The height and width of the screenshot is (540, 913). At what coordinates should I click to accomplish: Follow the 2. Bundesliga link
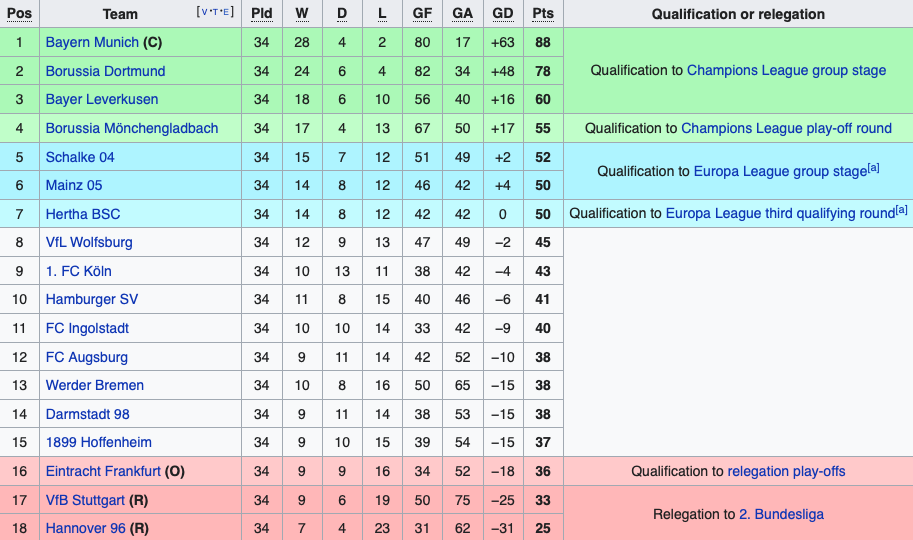[x=781, y=514]
